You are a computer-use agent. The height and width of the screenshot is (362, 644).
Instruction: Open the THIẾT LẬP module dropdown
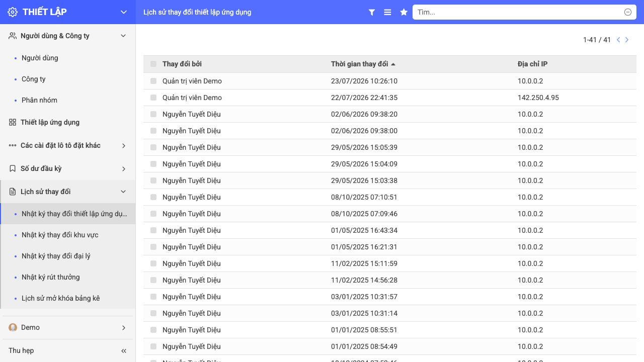[x=124, y=12]
